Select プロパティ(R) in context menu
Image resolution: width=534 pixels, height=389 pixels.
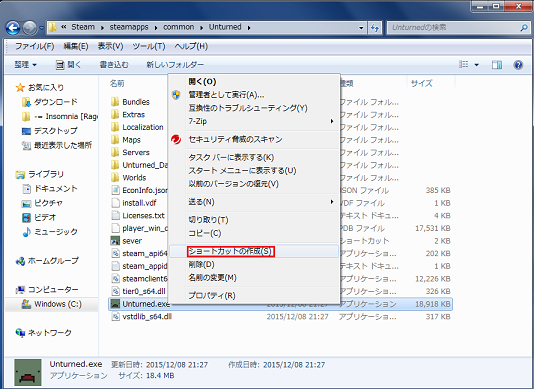[x=254, y=296]
